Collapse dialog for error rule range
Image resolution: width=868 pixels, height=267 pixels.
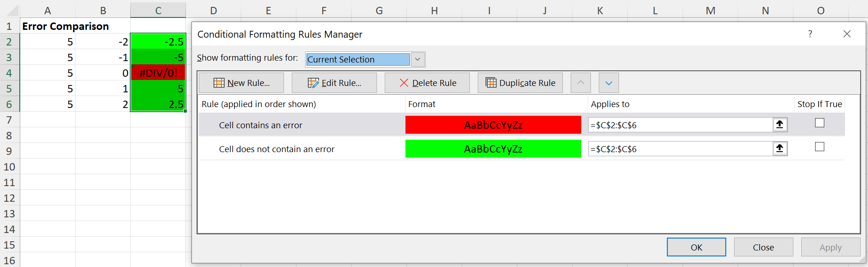pos(780,125)
